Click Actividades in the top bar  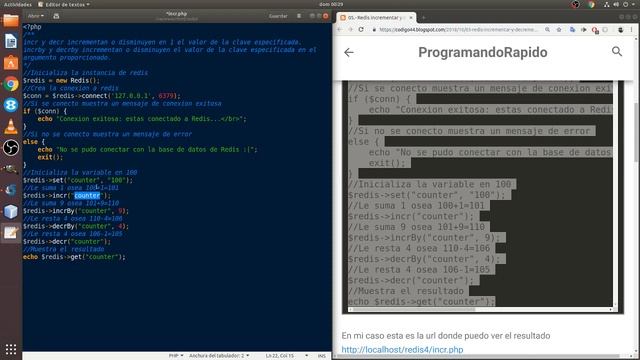[18, 4]
